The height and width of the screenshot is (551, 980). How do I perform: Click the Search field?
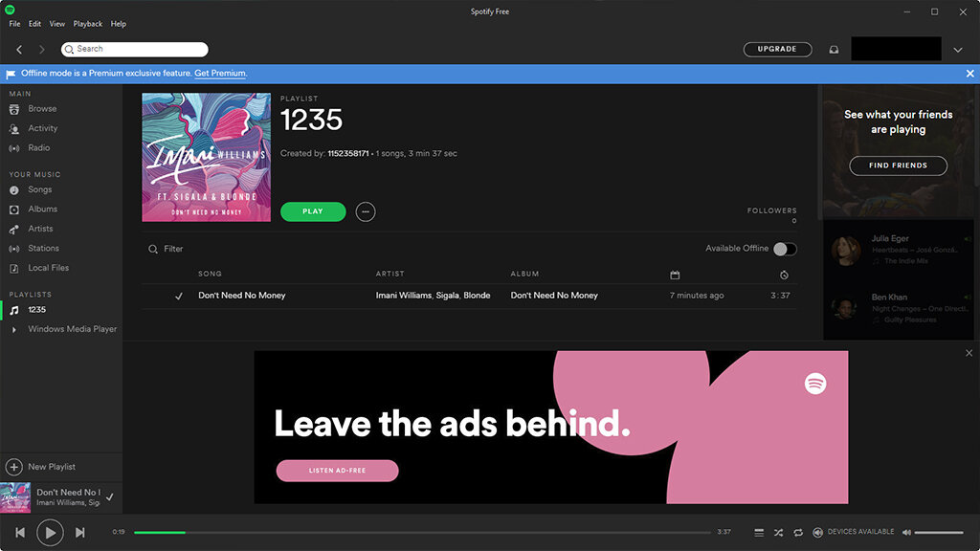pos(134,50)
